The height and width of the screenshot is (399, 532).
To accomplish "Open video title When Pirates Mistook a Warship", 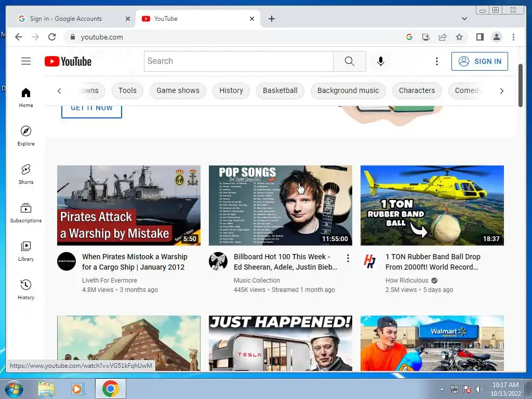I will coord(135,262).
